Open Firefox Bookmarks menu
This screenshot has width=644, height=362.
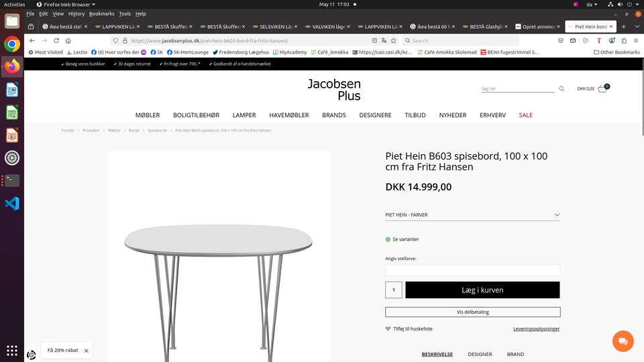101,13
